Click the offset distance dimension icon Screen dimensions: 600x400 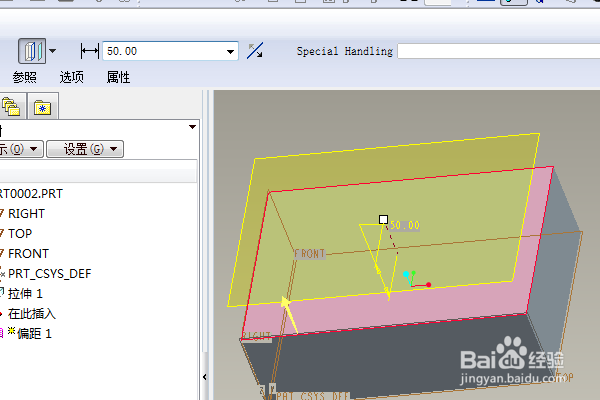pos(90,51)
